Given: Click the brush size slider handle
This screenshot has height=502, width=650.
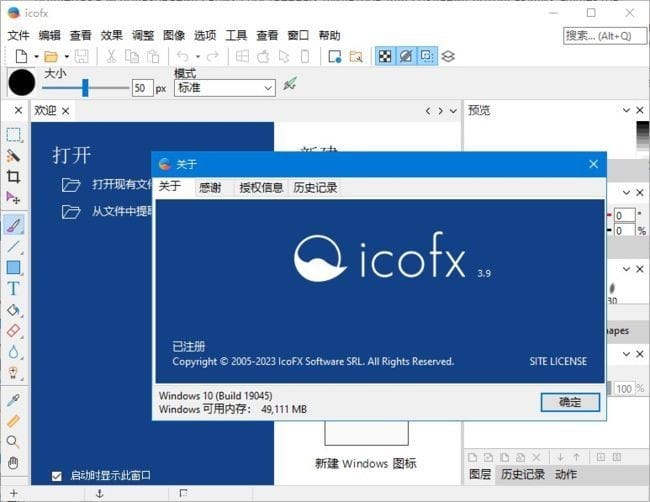Looking at the screenshot, I should (x=85, y=87).
